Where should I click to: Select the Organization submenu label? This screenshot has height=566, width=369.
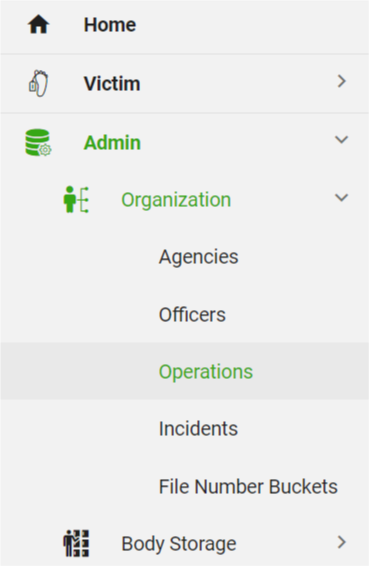(x=176, y=200)
